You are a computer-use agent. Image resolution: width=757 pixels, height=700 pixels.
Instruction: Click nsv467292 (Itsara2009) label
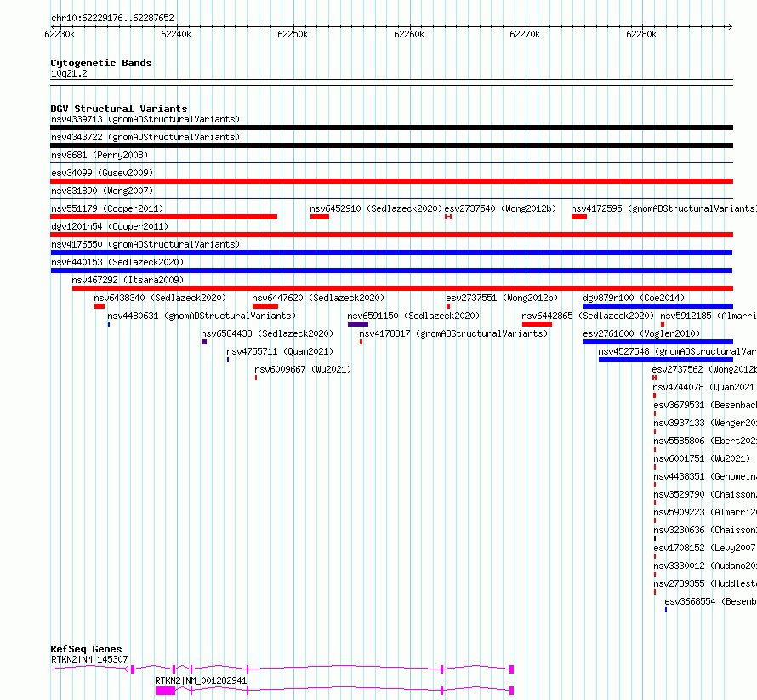tap(128, 280)
